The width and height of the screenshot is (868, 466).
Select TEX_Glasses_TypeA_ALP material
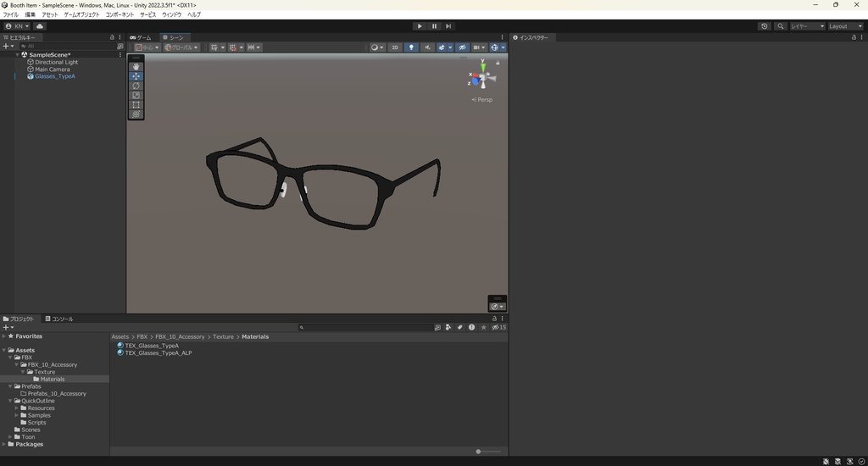(x=158, y=352)
